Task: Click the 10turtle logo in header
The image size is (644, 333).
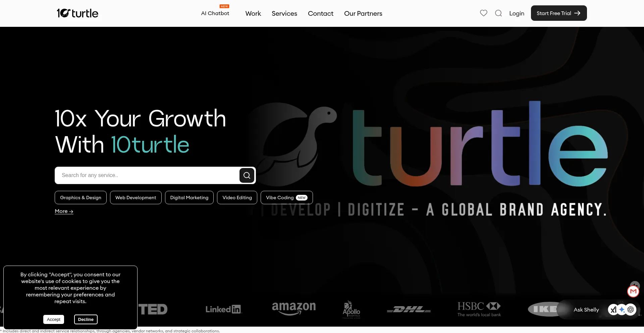Action: pos(77,13)
